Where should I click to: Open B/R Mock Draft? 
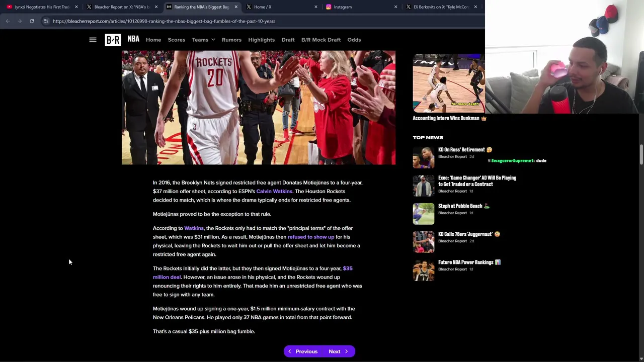tap(321, 40)
